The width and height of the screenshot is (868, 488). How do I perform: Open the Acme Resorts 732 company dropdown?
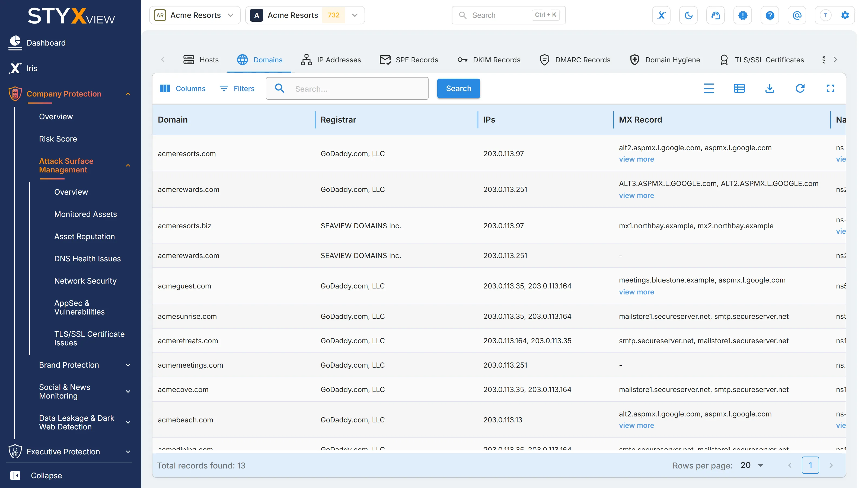[x=305, y=15]
